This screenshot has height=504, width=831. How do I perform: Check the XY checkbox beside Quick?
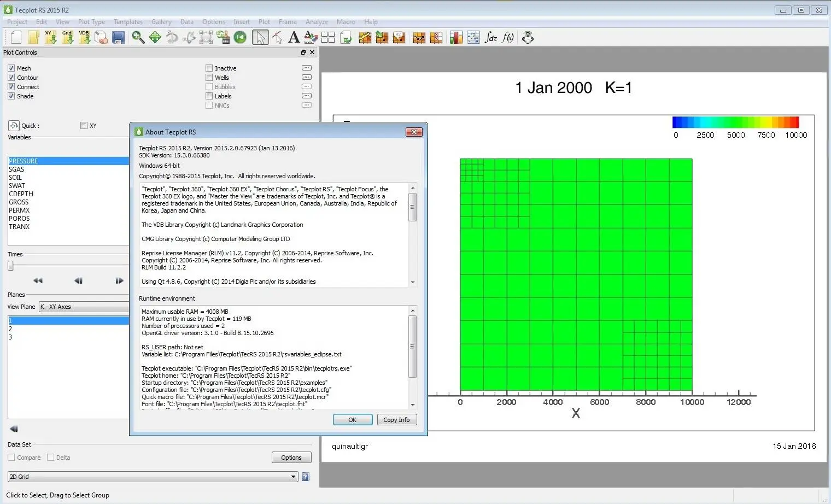[x=84, y=126]
